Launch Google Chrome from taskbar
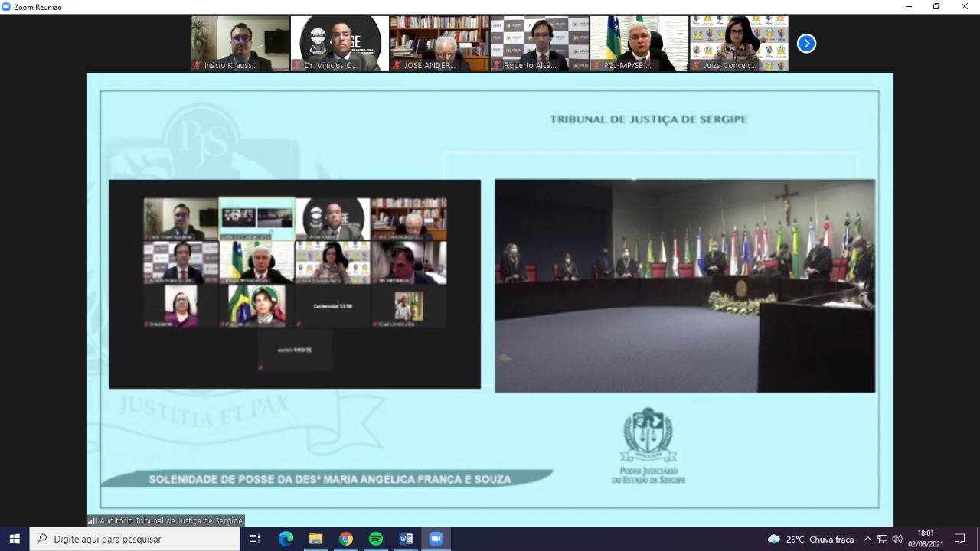This screenshot has width=980, height=551. pyautogui.click(x=346, y=539)
